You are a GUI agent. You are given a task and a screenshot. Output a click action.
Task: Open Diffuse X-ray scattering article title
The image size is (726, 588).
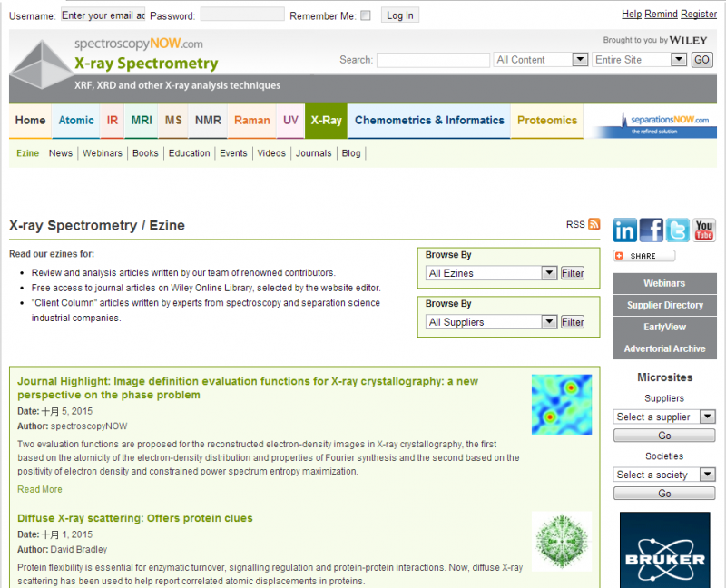point(134,518)
